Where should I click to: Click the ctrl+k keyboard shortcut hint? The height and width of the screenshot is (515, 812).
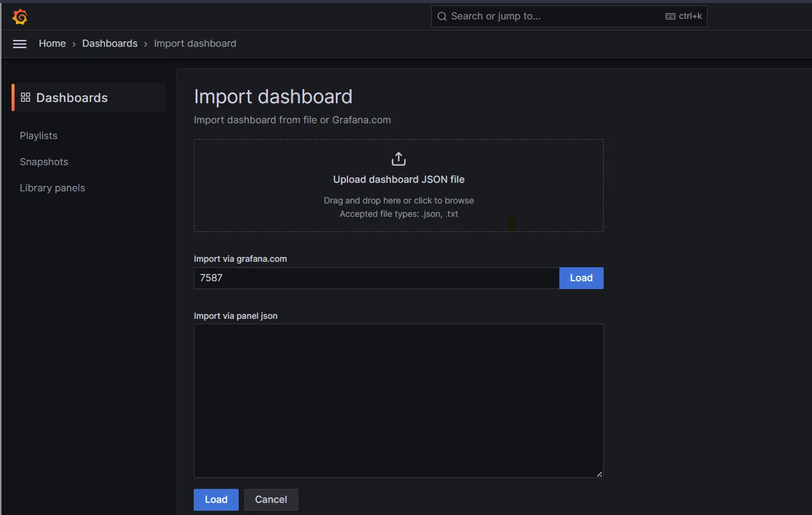point(684,16)
